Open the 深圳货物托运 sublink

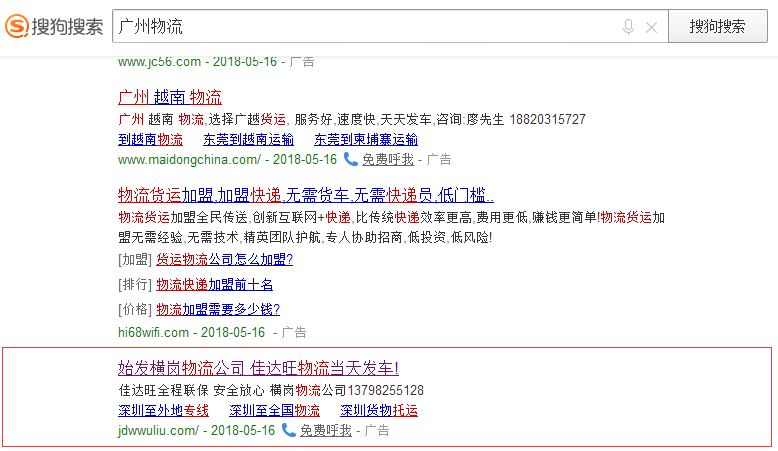point(379,410)
